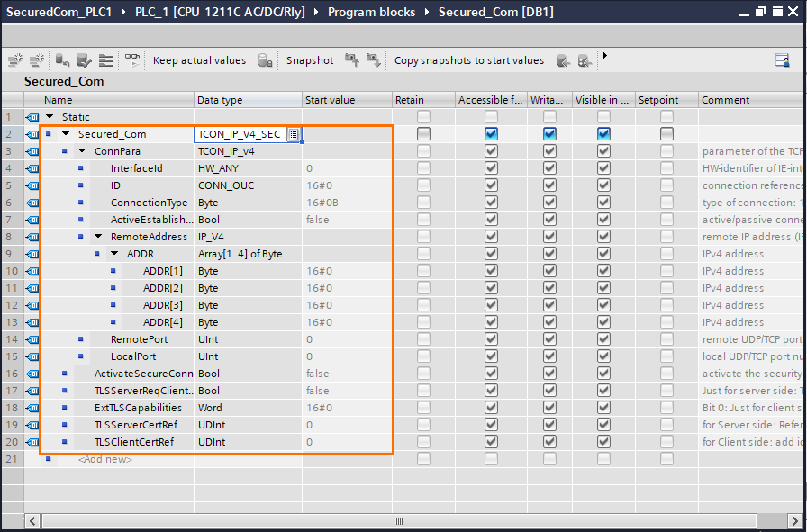Toggle the expanded mode view icon
Viewport: 807px width, 532px height.
(x=104, y=59)
